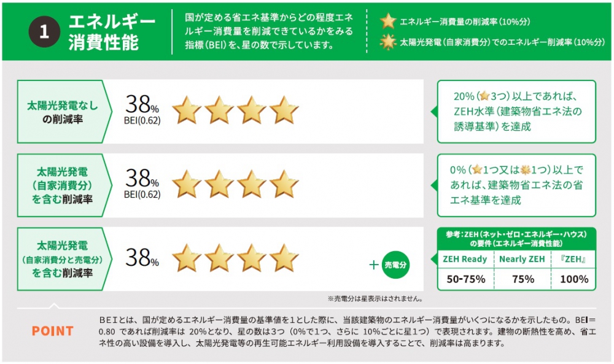Click the ZEH Ready column header
Screen dimensions: 614x364
pyautogui.click(x=465, y=259)
